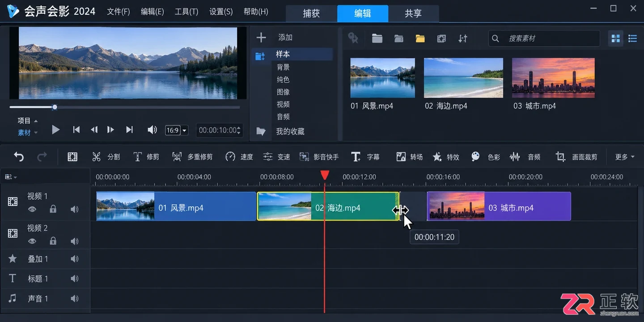The height and width of the screenshot is (322, 644).
Task: Select the 分割 scissors tool
Action: 106,157
